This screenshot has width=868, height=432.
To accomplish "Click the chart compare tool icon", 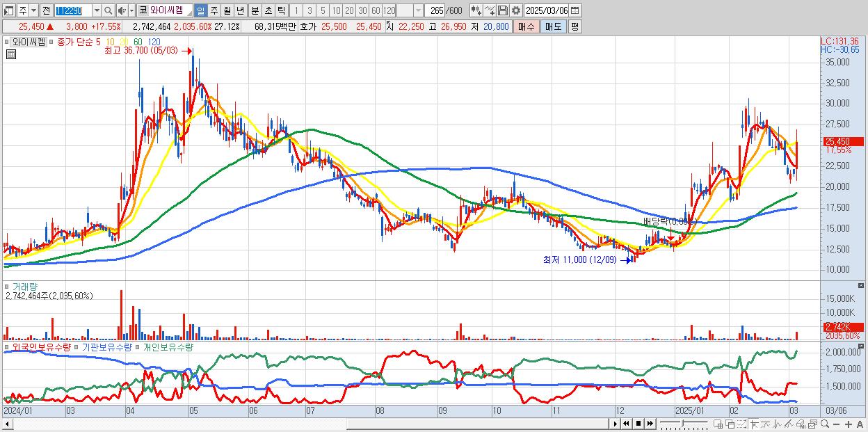I will click(476, 10).
